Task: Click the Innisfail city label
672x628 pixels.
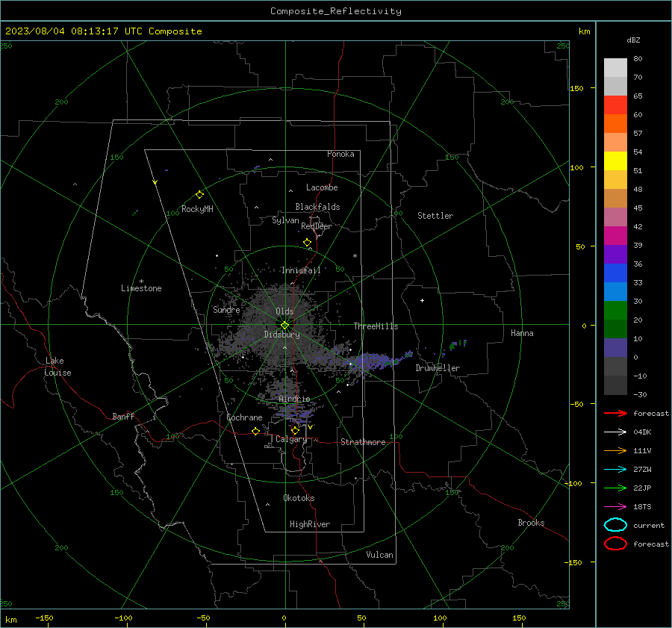Action: [301, 270]
